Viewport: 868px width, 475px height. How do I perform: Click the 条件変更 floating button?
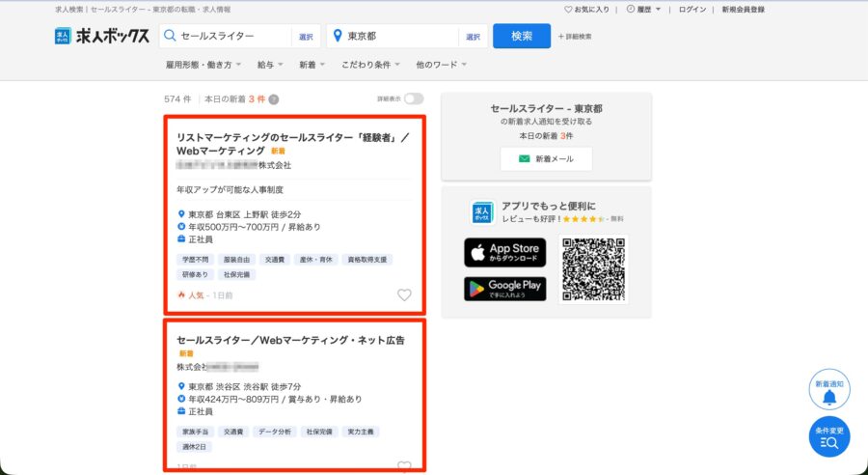829,436
